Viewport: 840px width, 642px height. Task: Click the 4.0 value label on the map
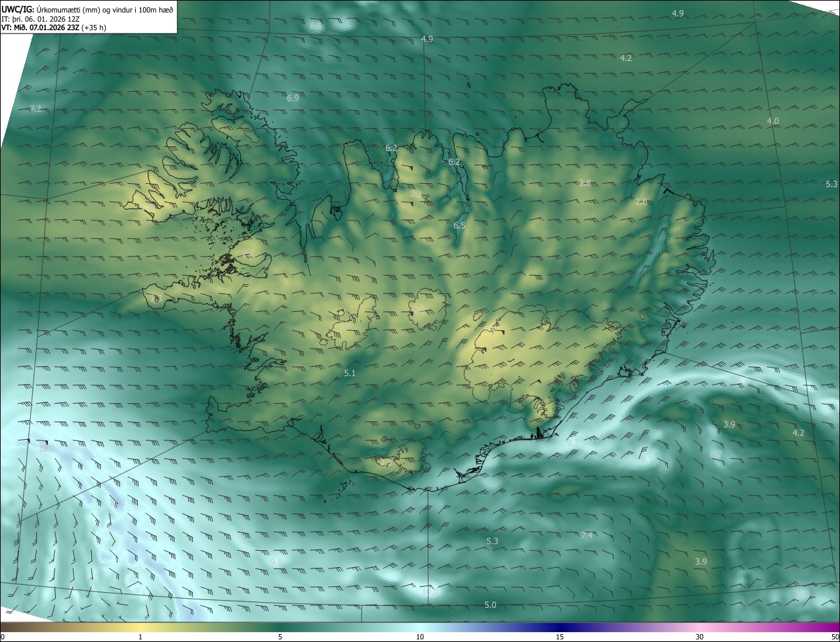click(x=773, y=121)
